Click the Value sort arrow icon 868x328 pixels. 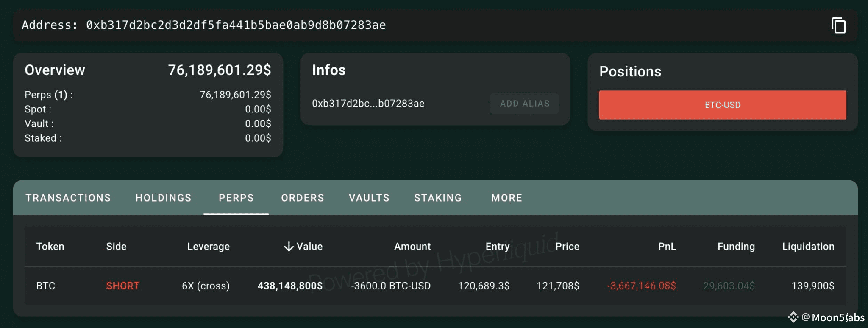[x=289, y=247]
